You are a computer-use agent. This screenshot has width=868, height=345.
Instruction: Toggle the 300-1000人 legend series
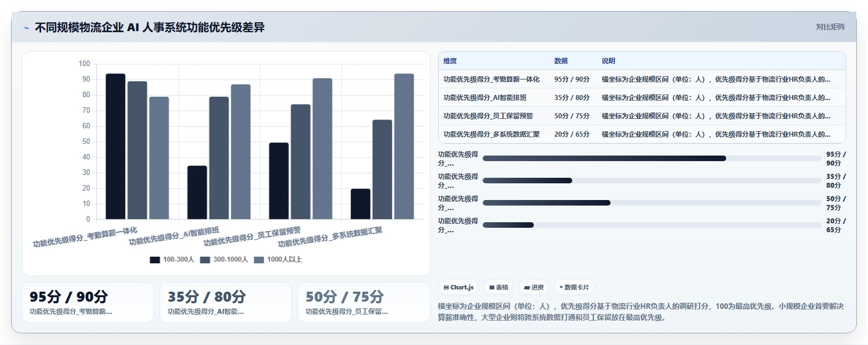[x=224, y=259]
